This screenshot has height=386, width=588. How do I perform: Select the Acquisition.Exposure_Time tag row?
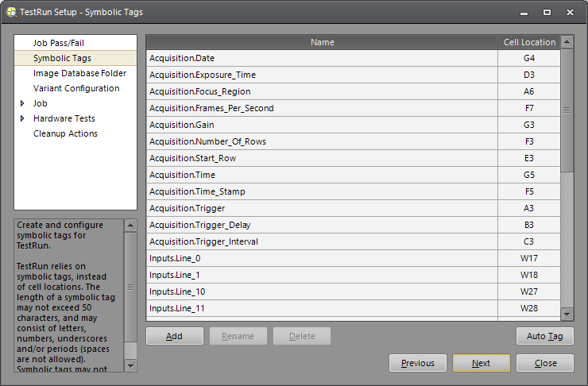click(x=322, y=75)
